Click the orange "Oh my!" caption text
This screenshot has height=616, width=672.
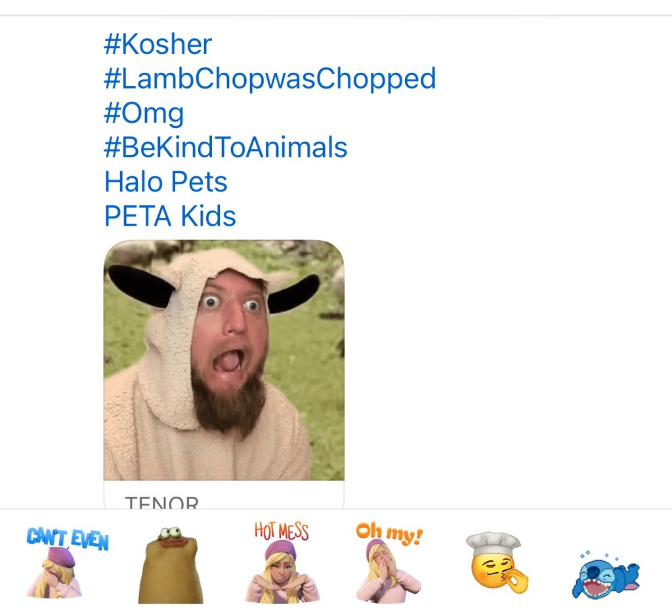tap(389, 533)
